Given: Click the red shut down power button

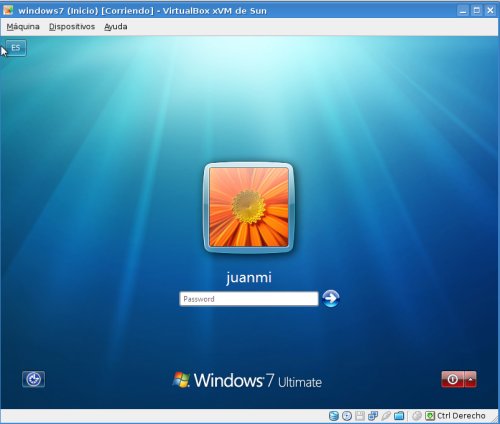Looking at the screenshot, I should point(452,379).
